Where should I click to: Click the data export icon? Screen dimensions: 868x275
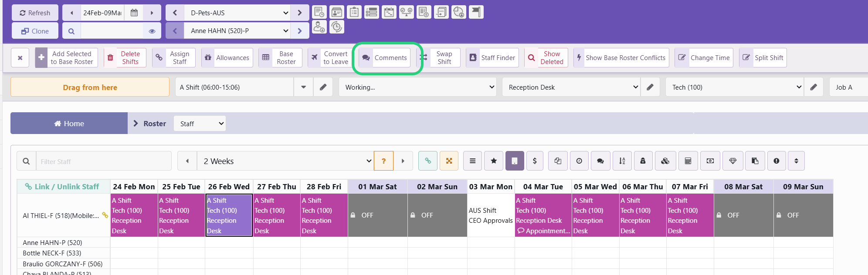pos(441,12)
